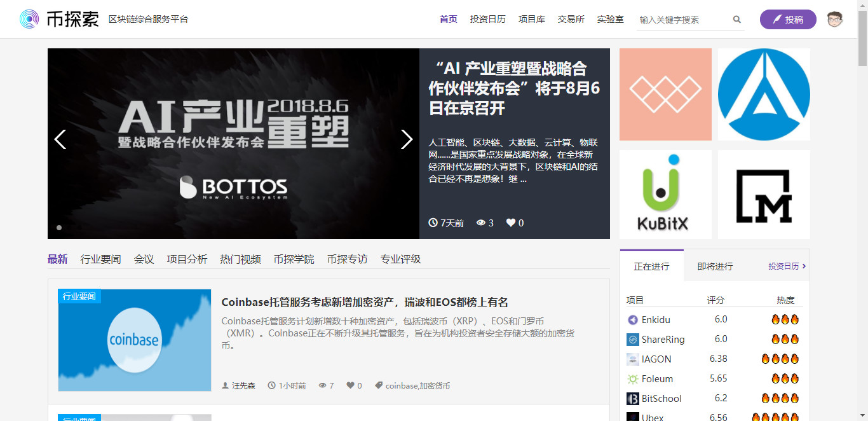Select the 行业要闻 category tab
This screenshot has height=421, width=868.
pos(100,259)
